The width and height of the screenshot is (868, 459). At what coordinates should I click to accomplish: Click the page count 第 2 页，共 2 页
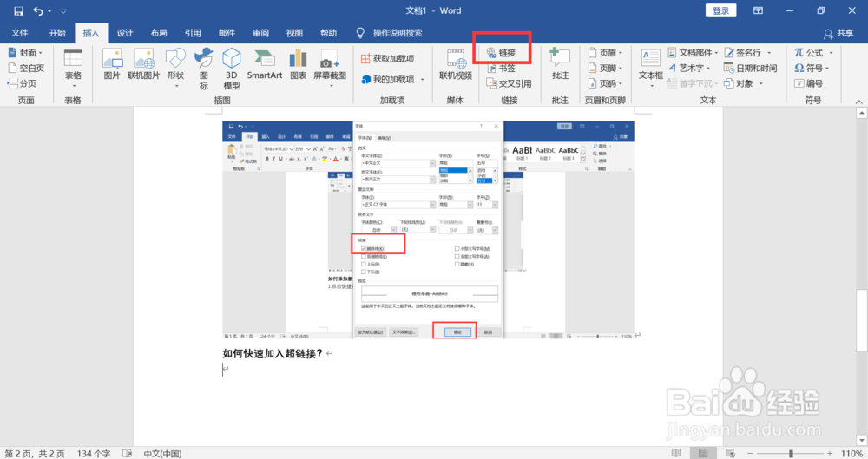[35, 454]
